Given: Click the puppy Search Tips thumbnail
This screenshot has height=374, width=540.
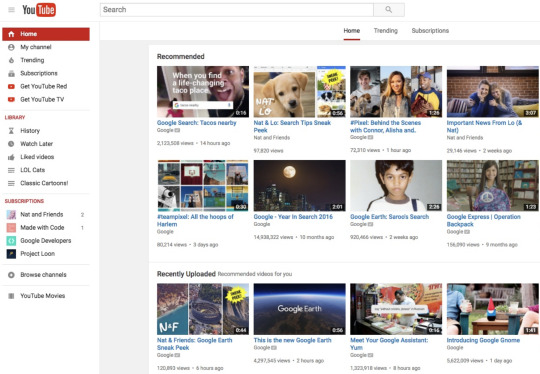Looking at the screenshot, I should coord(300,92).
